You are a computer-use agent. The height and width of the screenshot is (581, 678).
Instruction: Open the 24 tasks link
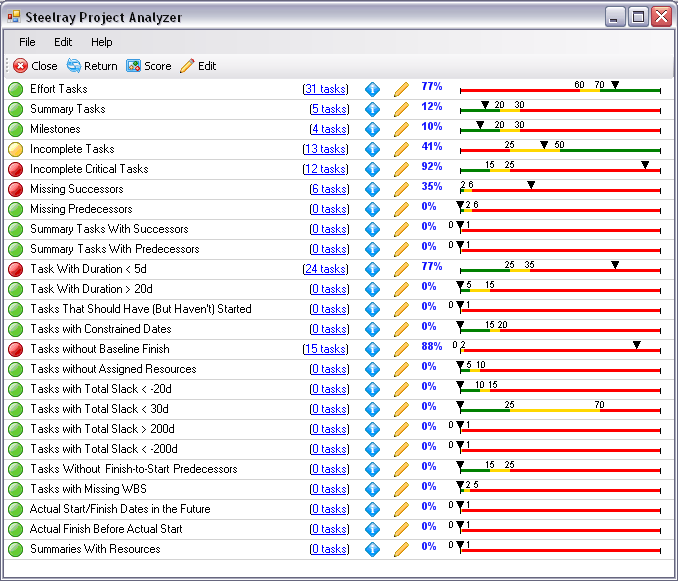click(325, 269)
